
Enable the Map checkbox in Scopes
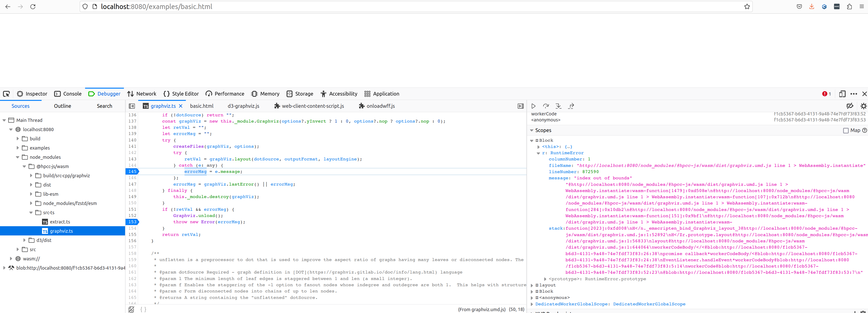coord(846,131)
